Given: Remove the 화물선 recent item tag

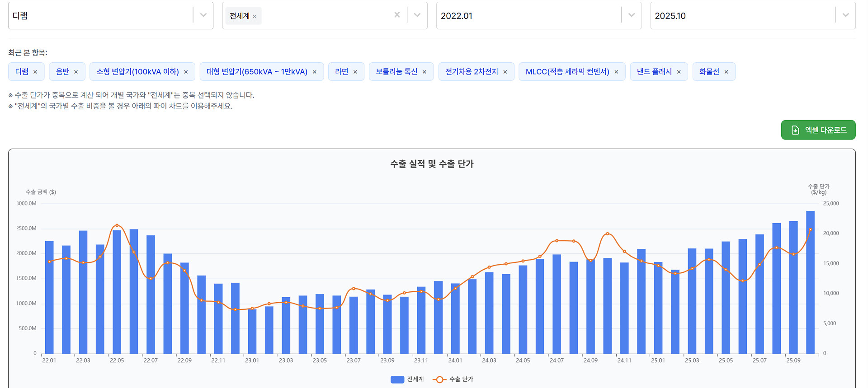Looking at the screenshot, I should point(726,72).
